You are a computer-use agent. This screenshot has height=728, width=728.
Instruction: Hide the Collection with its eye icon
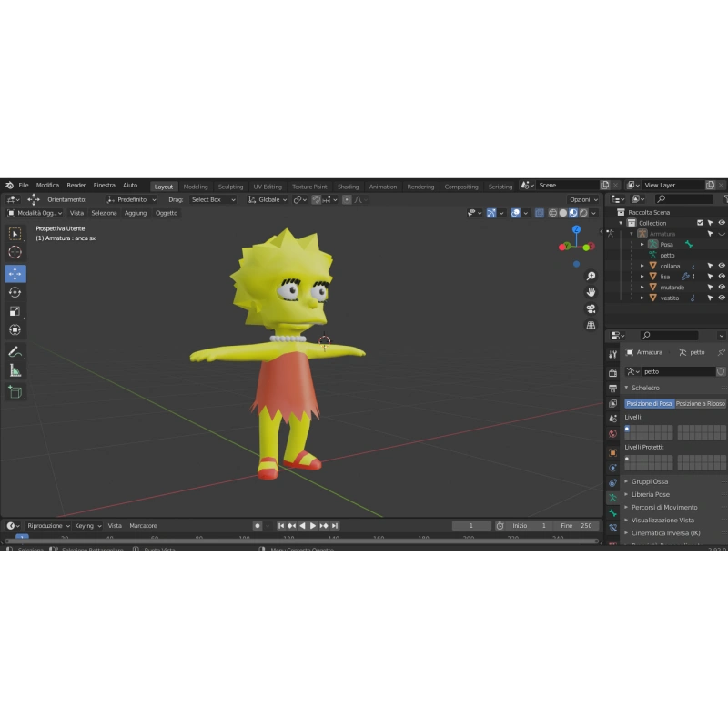722,223
